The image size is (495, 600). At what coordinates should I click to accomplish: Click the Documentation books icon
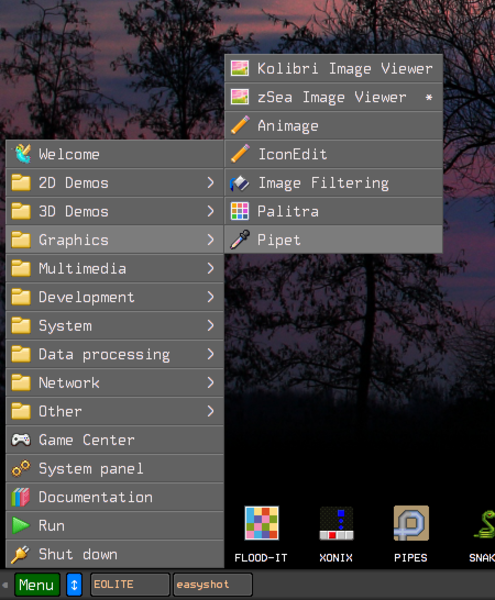pyautogui.click(x=21, y=497)
